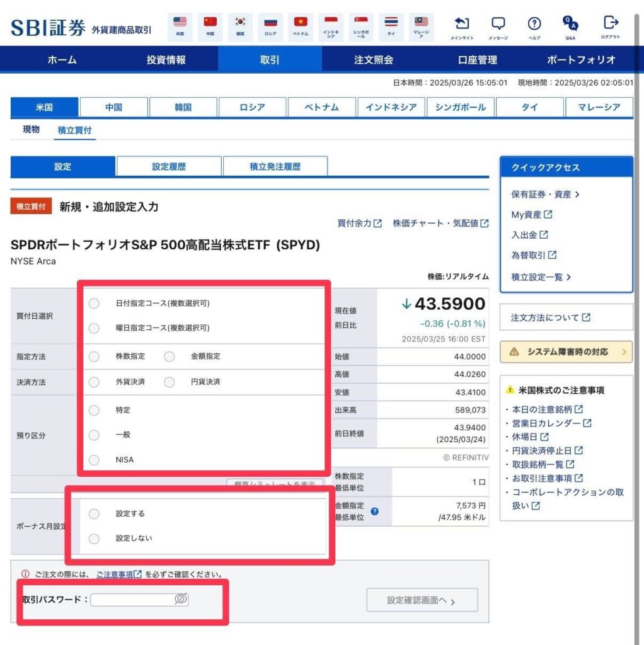This screenshot has height=645, width=644.
Task: Select 曜日指定コース radio button
Action: (x=94, y=328)
